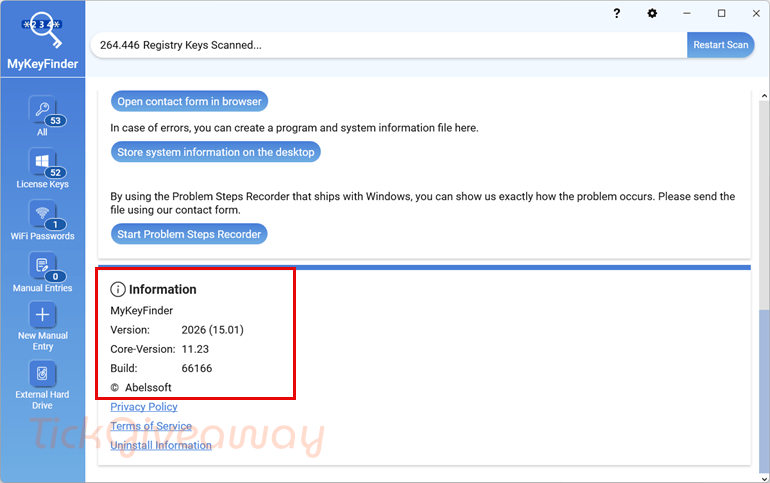770x483 pixels.
Task: Open settings via the gear icon
Action: pos(652,13)
